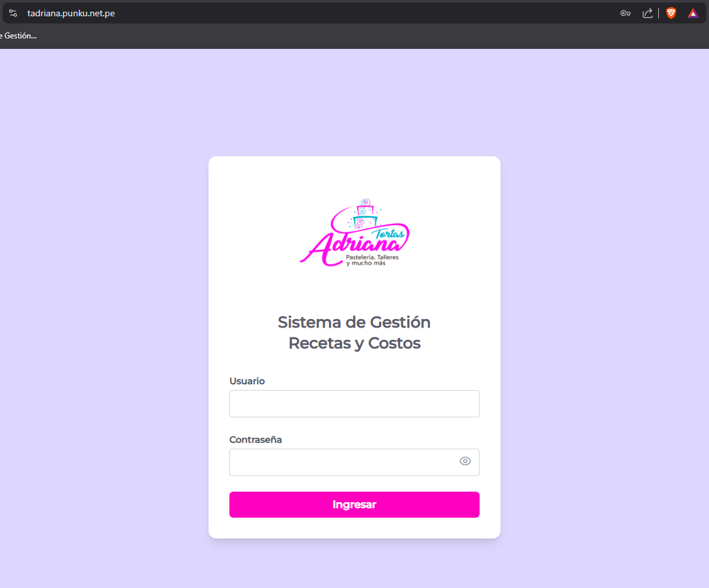Image resolution: width=709 pixels, height=588 pixels.
Task: Click the tadriana.punku.net.pe address bar URL
Action: (x=71, y=13)
